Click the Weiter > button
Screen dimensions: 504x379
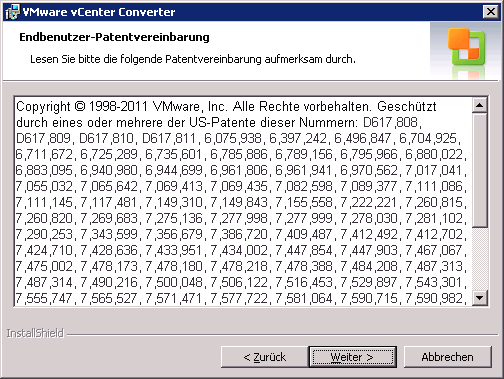[x=352, y=357]
